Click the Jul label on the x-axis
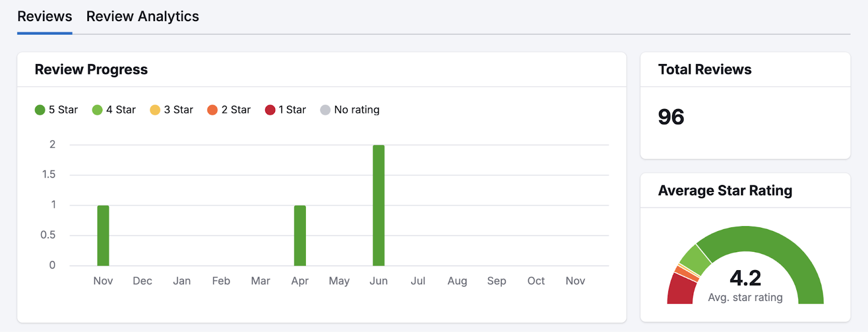This screenshot has width=868, height=332. tap(418, 281)
